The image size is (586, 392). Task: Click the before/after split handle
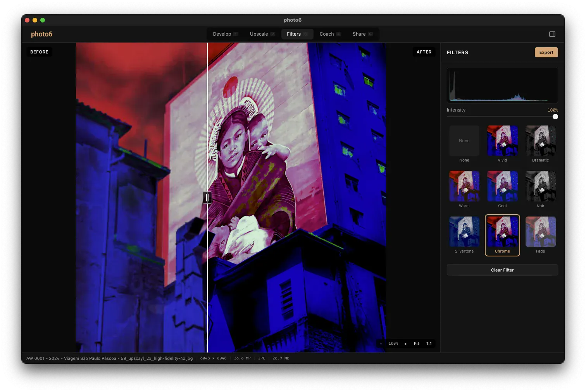(207, 198)
